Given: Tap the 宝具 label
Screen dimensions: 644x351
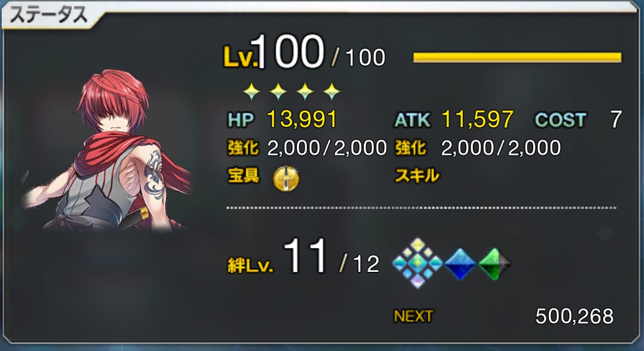Looking at the screenshot, I should pos(243,175).
